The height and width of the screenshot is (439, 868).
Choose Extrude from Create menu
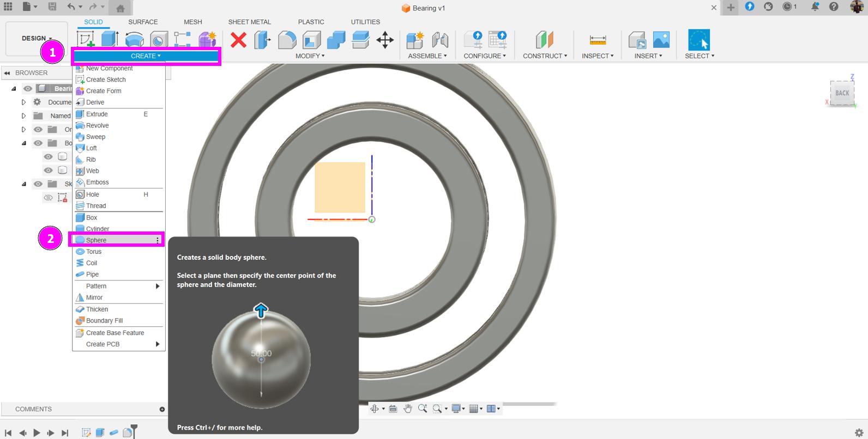[119, 114]
